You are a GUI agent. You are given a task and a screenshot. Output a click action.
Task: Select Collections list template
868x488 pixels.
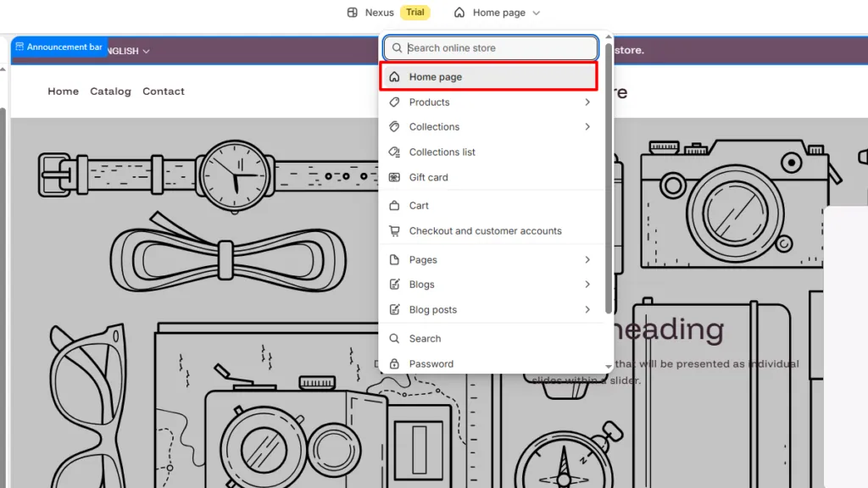coord(488,152)
